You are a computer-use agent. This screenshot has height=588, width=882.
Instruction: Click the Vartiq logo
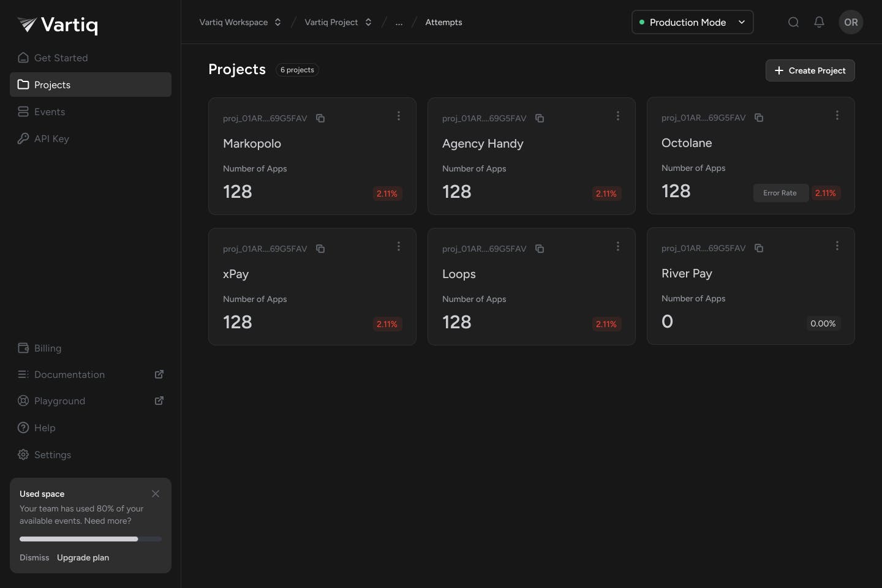tap(58, 24)
